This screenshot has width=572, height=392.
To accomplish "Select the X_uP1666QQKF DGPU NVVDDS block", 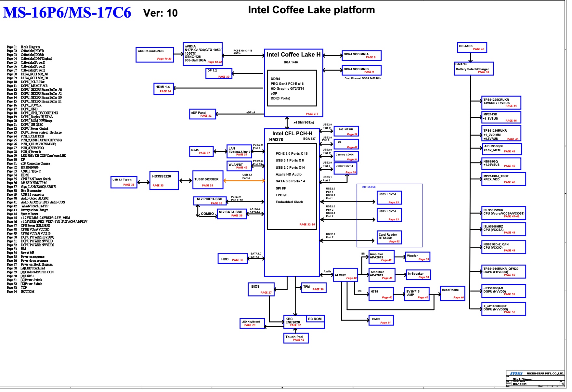I will coord(503,309).
